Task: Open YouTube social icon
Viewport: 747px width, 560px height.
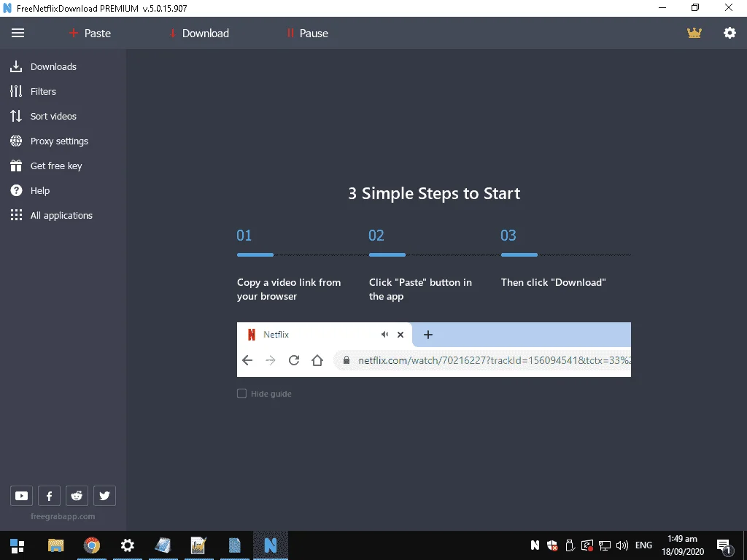Action: 21,496
